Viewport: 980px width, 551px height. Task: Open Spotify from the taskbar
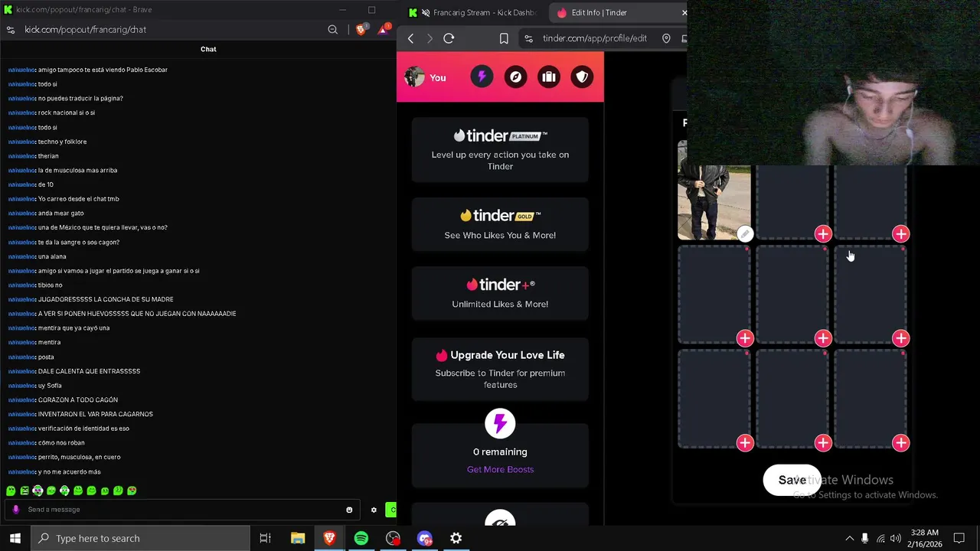[361, 538]
